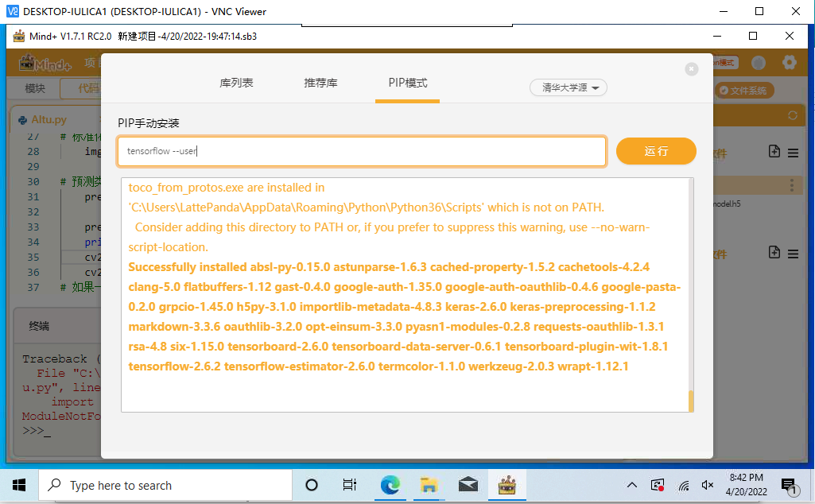
Task: Select the PIP模式 tab
Action: coord(407,83)
